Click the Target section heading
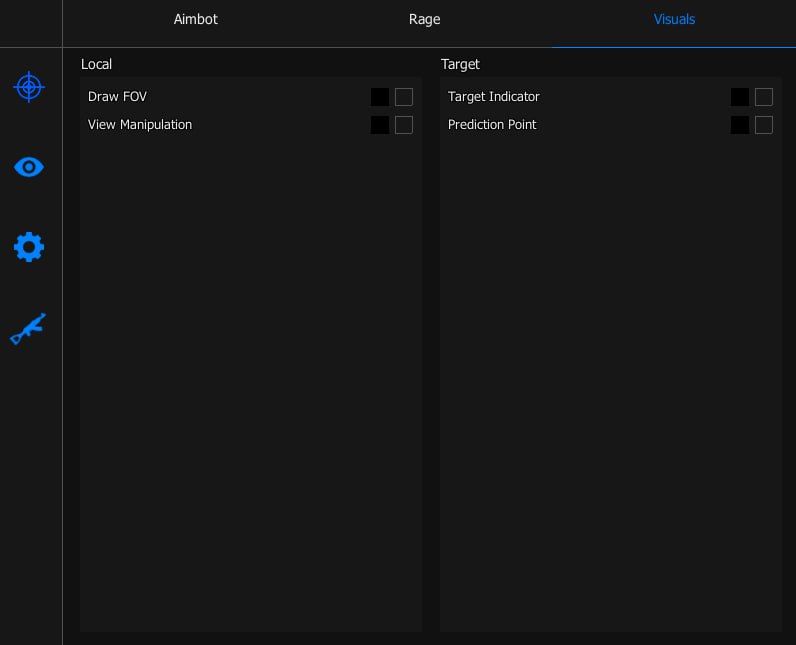 460,64
